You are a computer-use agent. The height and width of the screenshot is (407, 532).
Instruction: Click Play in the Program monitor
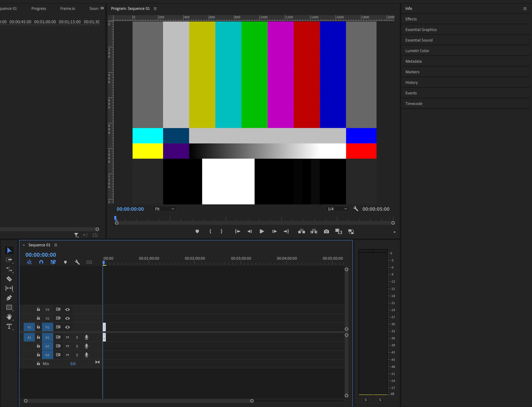tap(262, 231)
